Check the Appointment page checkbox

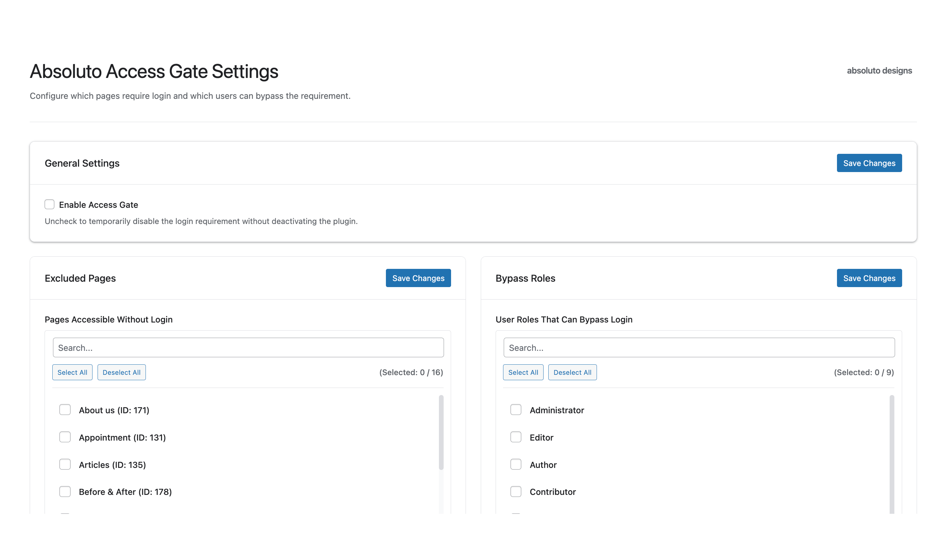tap(65, 437)
